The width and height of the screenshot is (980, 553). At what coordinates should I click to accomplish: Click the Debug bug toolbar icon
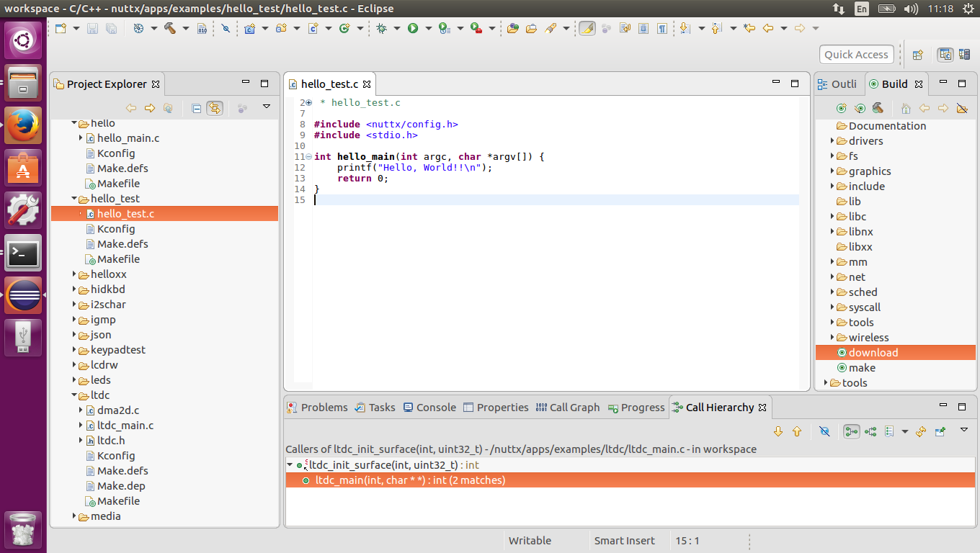pyautogui.click(x=381, y=28)
